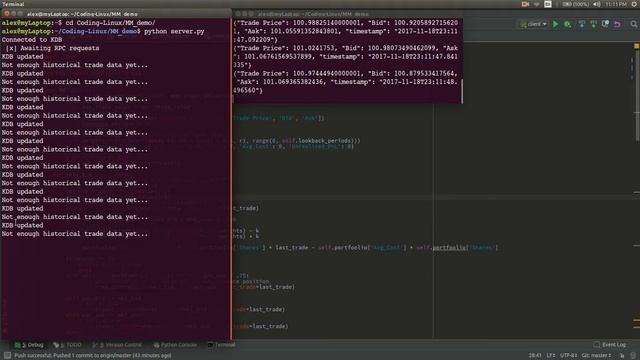Open the Git master branch menu
This screenshot has height=360, width=640.
[597, 356]
